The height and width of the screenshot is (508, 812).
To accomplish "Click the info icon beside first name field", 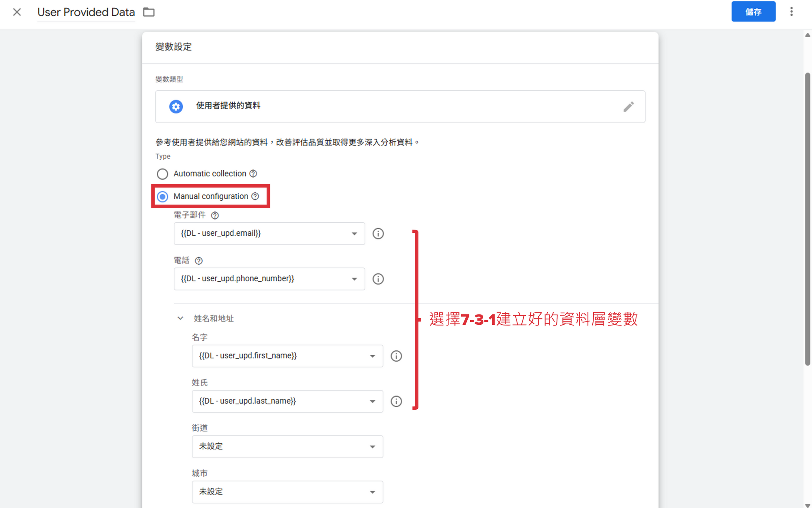I will point(396,356).
